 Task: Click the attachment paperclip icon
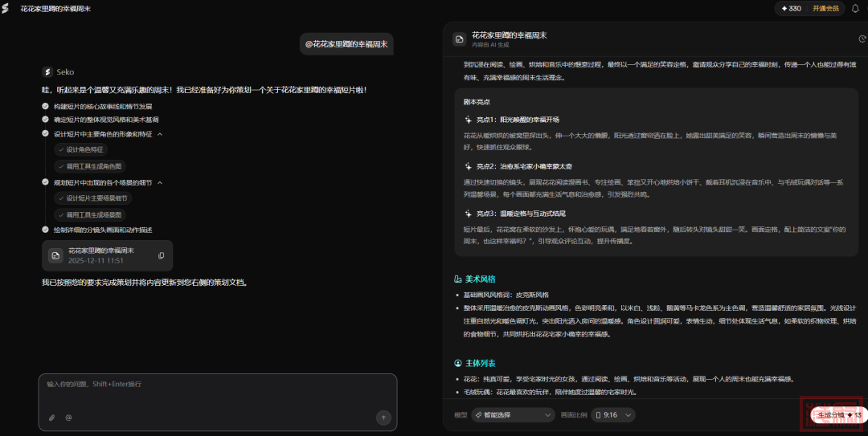click(51, 418)
